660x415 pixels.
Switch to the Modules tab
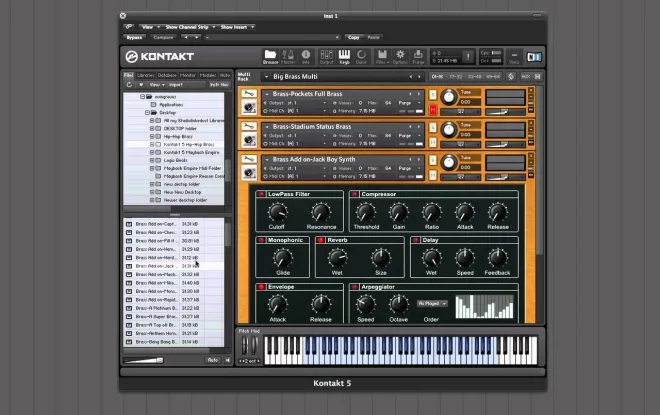point(208,75)
